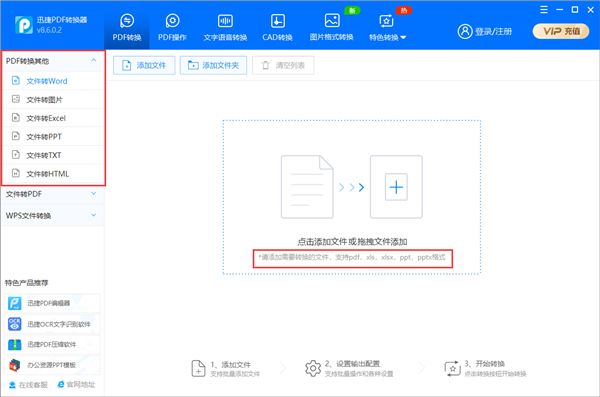Image resolution: width=600 pixels, height=397 pixels.
Task: Click the 在线客服 link
Action: 28,385
